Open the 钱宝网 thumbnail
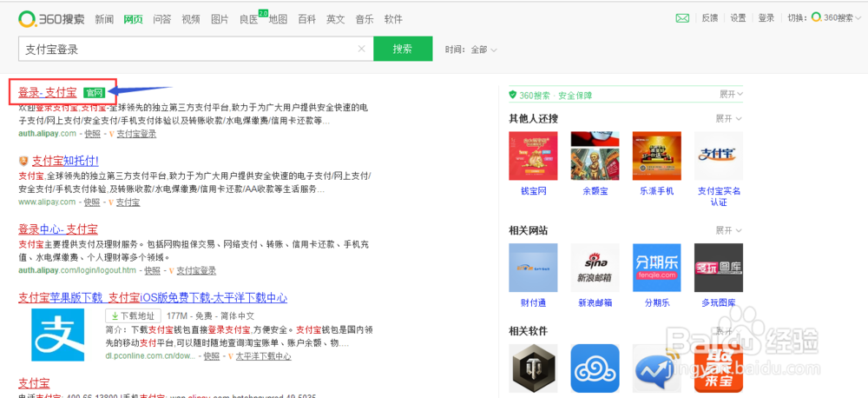Screen dimensions: 868x398 point(533,156)
